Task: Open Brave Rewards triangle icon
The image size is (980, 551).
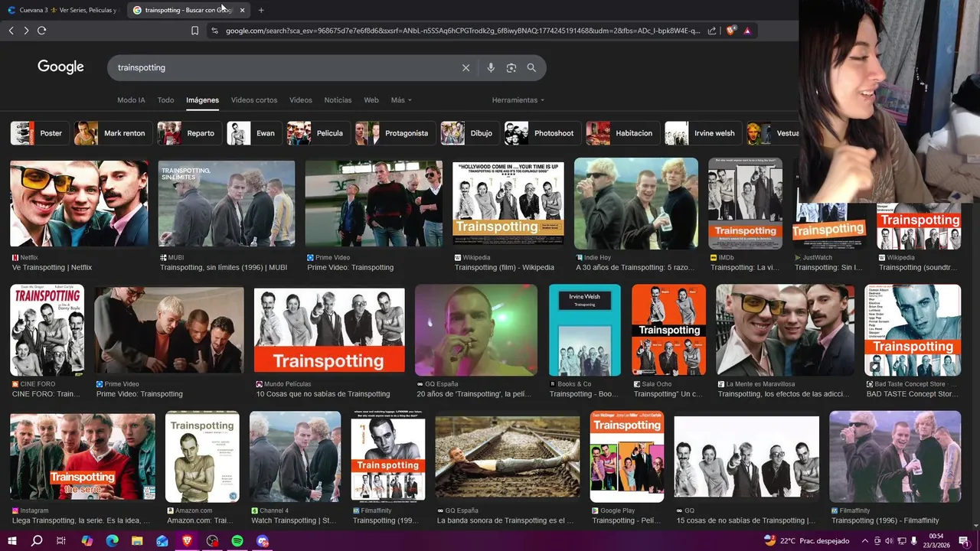Action: pyautogui.click(x=746, y=31)
